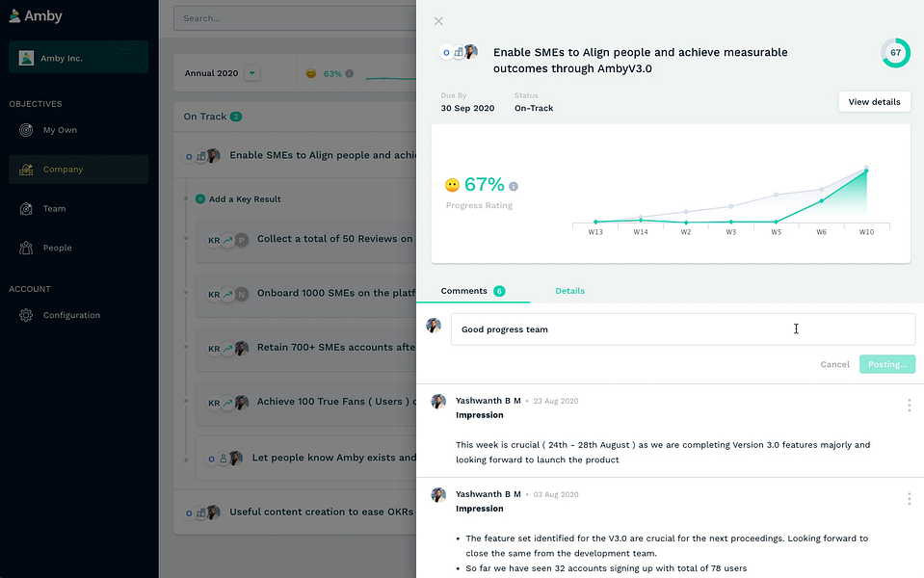Screen dimensions: 924x578
Task: Open options menu for 23 Aug 2020 comment
Action: 909,406
